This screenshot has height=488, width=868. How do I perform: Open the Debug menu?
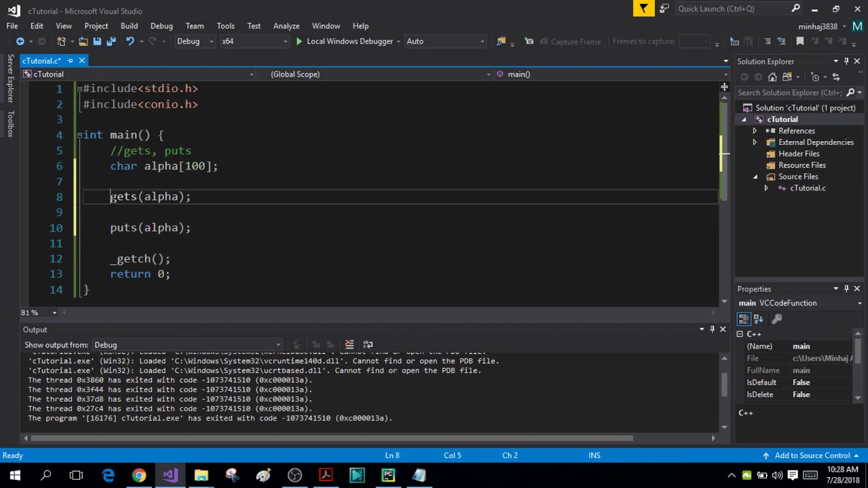(x=161, y=26)
